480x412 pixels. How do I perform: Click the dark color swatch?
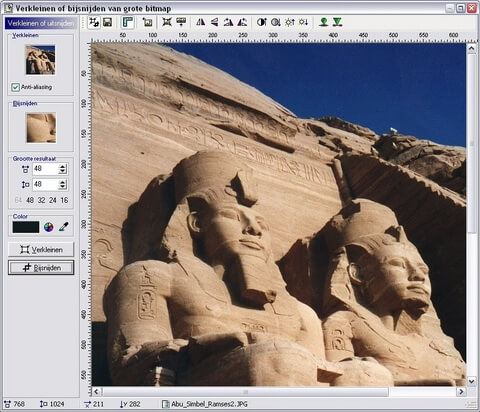click(x=26, y=227)
